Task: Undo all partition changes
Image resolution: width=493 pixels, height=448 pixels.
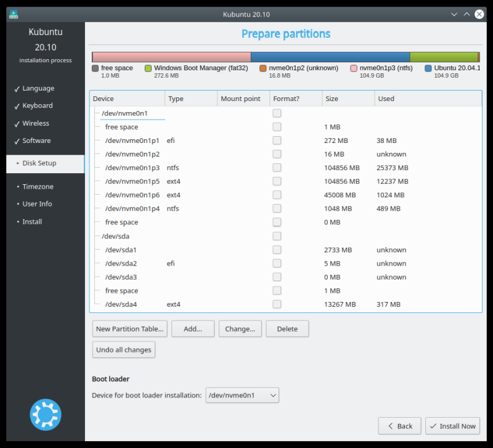Action: click(123, 349)
